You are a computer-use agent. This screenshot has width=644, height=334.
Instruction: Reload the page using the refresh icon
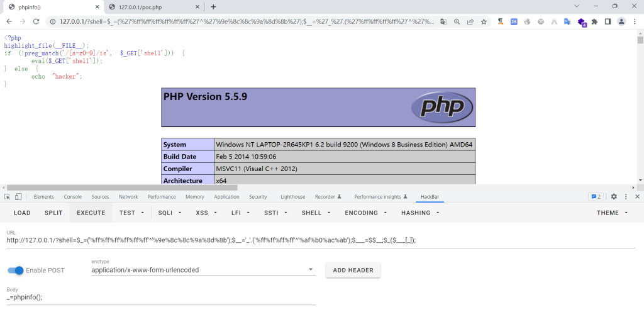point(36,21)
